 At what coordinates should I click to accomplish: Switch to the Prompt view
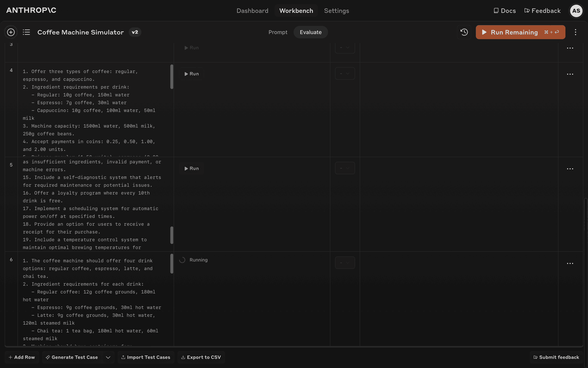point(278,32)
